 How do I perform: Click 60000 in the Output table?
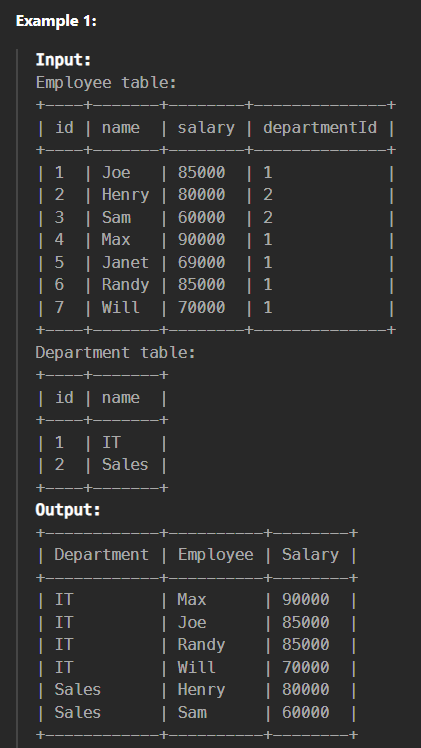click(x=306, y=712)
